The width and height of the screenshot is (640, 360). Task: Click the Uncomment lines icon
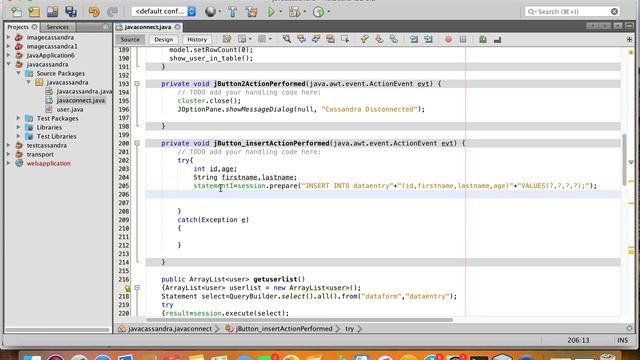(497, 39)
